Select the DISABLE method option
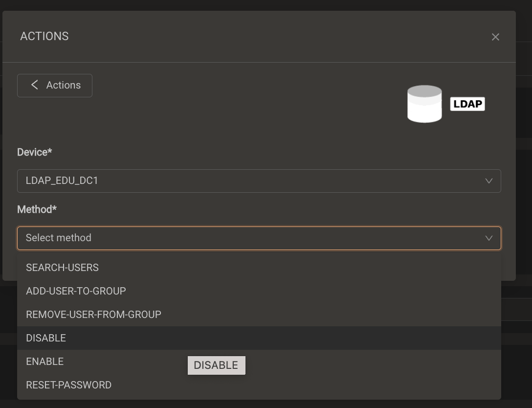The width and height of the screenshot is (532, 408). (259, 338)
